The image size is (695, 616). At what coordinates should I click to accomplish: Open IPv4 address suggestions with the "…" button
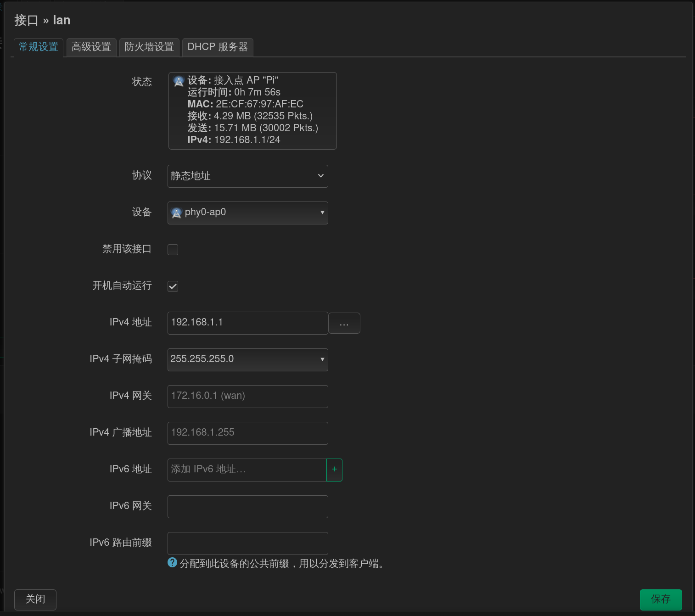tap(344, 323)
